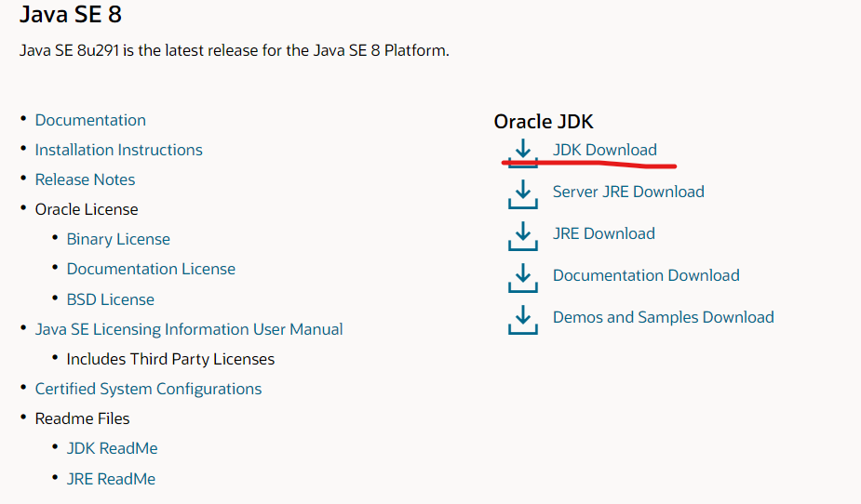Open the Binary License link

(118, 239)
